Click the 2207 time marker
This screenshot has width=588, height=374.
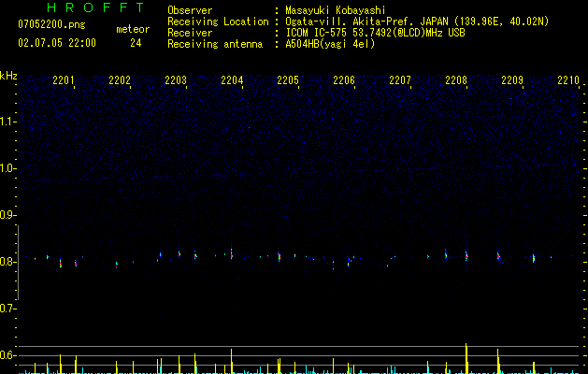tap(400, 79)
